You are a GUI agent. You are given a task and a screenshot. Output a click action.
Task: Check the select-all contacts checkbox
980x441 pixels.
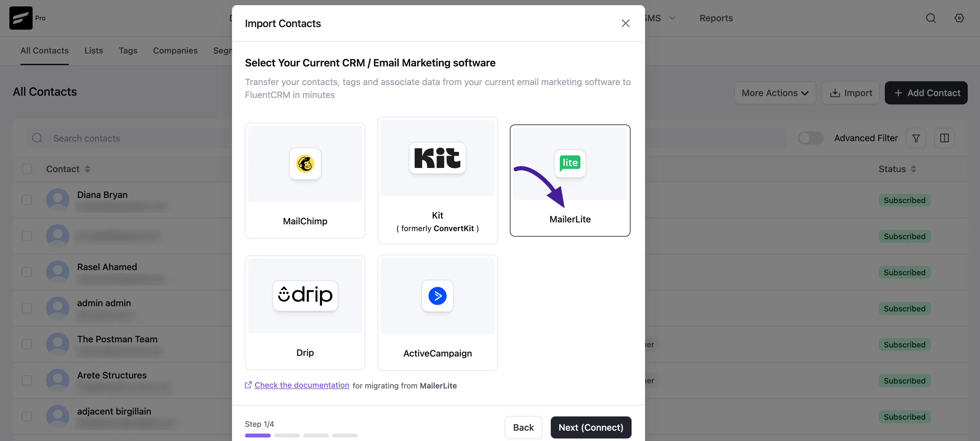point(27,168)
